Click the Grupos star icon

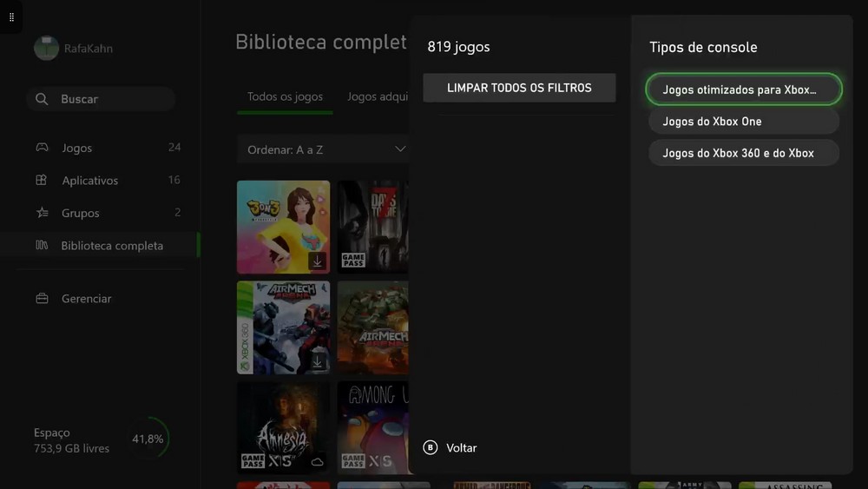(x=42, y=213)
